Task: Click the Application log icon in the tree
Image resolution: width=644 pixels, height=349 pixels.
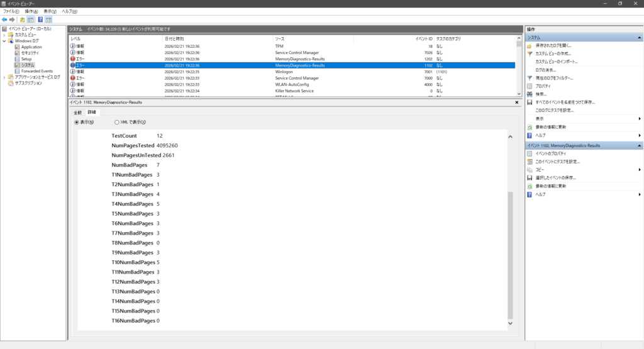Action: 17,47
